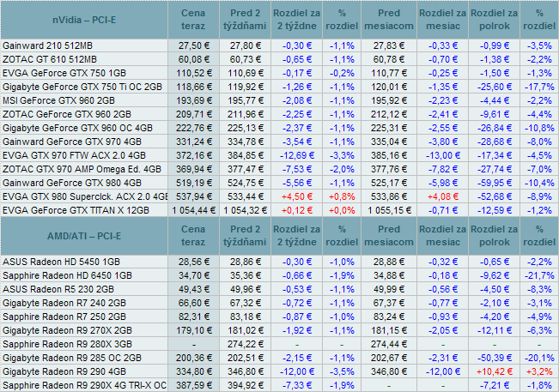Click the -12,69 € two-week difference
Viewport: 559px width, 392px height.
[297, 155]
